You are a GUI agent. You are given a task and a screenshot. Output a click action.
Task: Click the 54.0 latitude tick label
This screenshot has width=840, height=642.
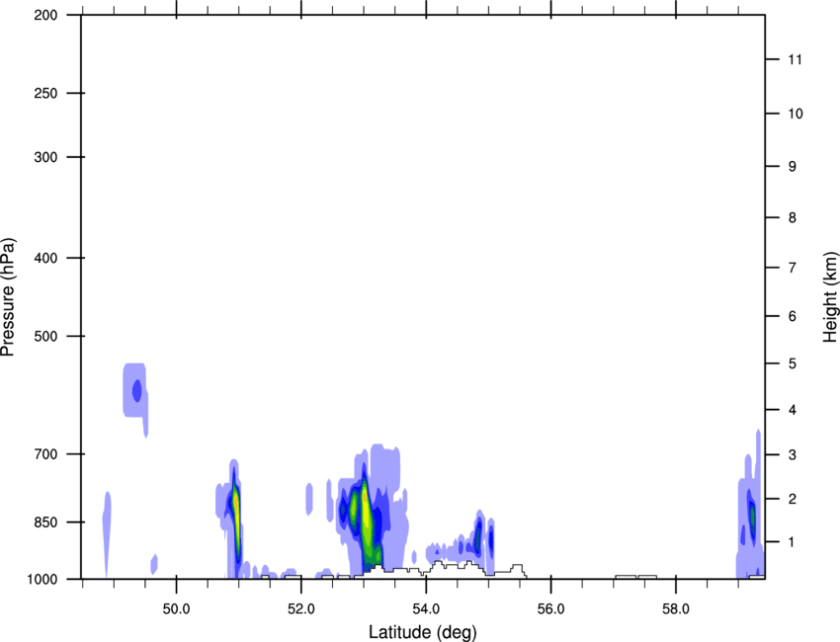coord(427,609)
